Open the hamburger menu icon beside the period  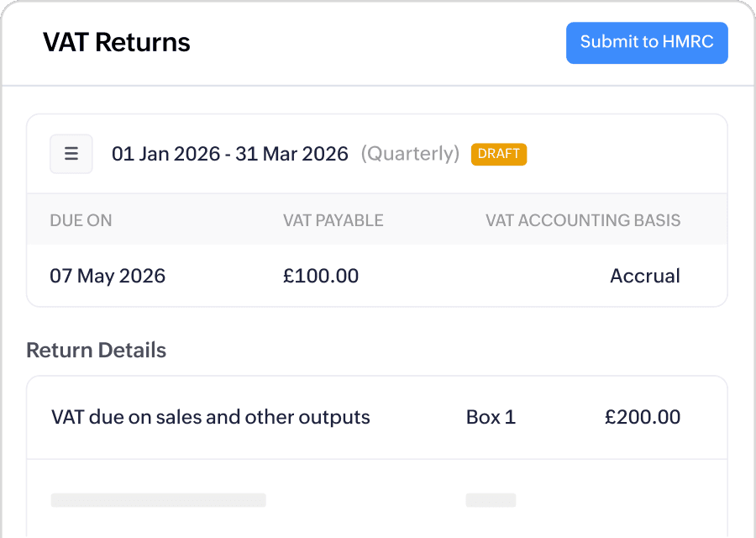pyautogui.click(x=71, y=154)
